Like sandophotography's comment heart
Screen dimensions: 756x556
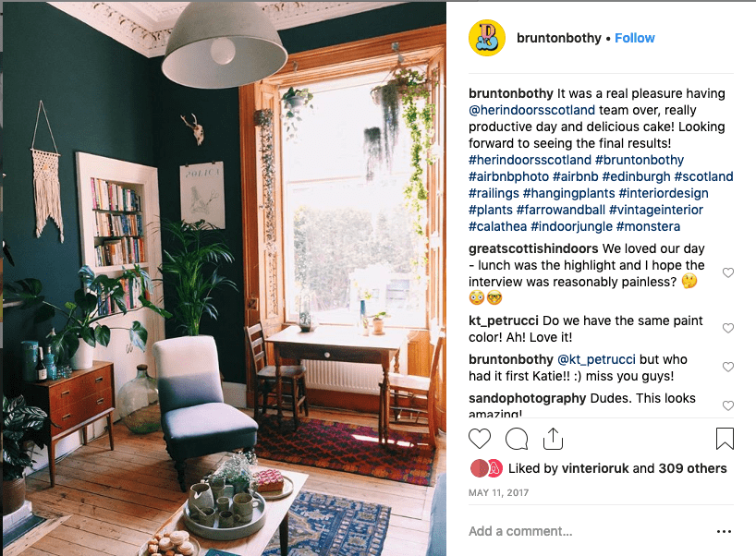pyautogui.click(x=728, y=405)
